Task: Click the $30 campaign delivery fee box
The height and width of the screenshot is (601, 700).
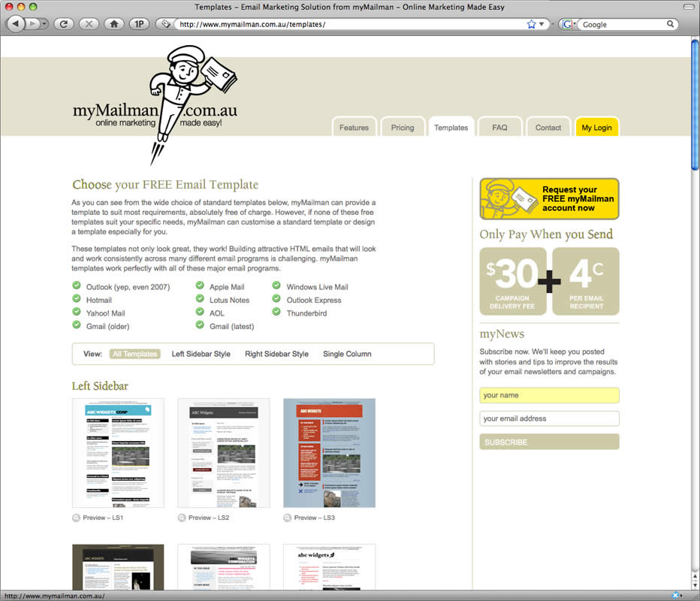Action: pyautogui.click(x=513, y=281)
